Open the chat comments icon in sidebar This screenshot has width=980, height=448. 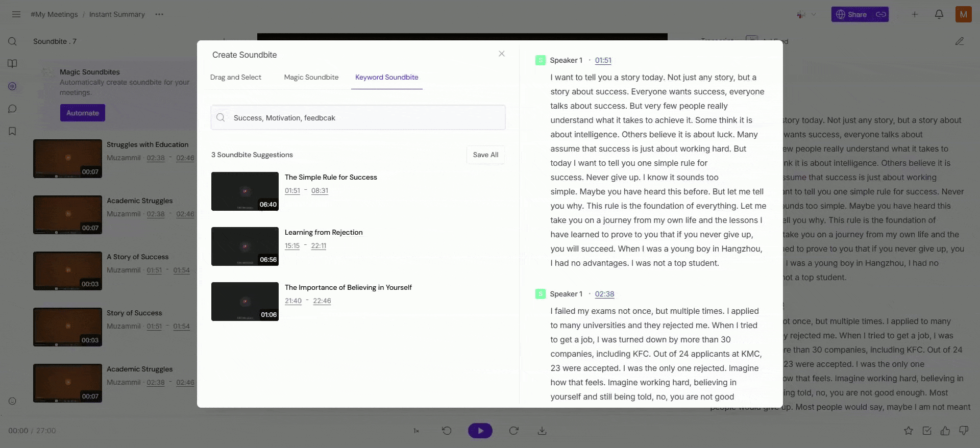coord(13,109)
